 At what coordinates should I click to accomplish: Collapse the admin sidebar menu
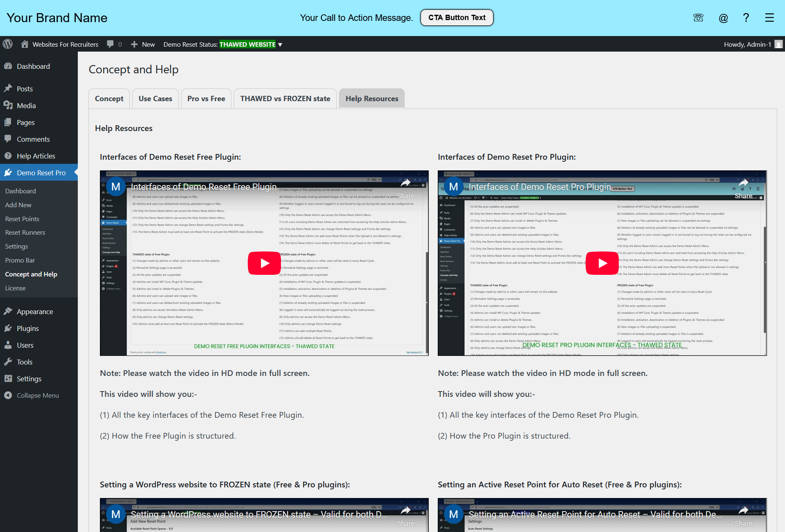[32, 395]
